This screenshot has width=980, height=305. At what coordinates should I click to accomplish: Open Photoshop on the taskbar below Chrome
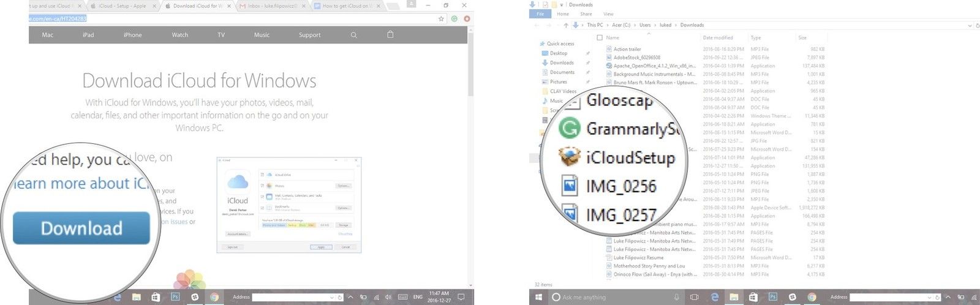[175, 297]
